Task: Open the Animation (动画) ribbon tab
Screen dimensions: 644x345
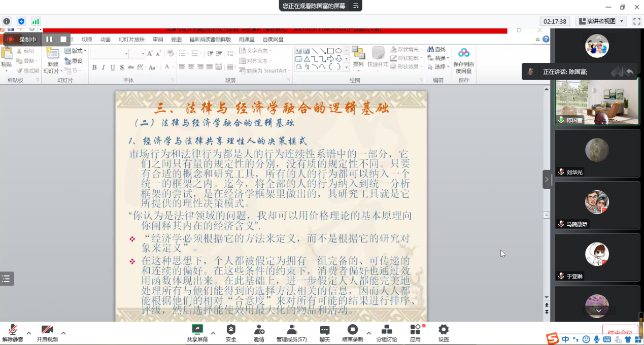Action: (x=105, y=40)
